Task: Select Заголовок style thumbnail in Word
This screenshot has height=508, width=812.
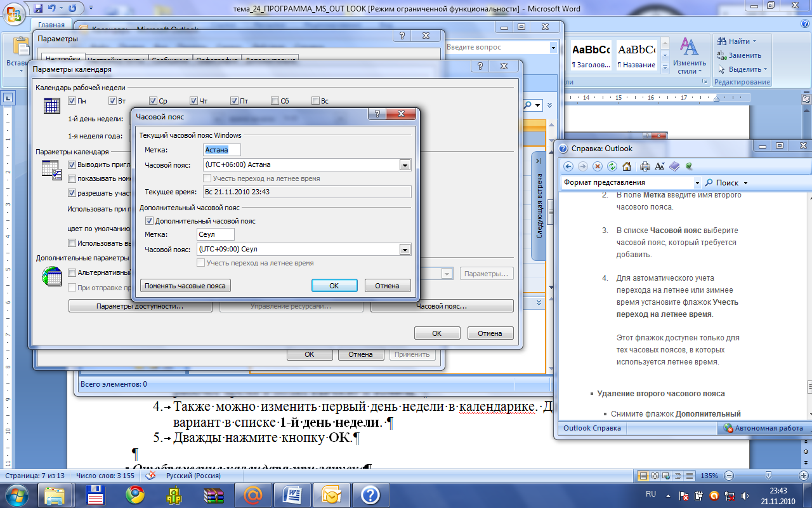Action: coord(591,56)
